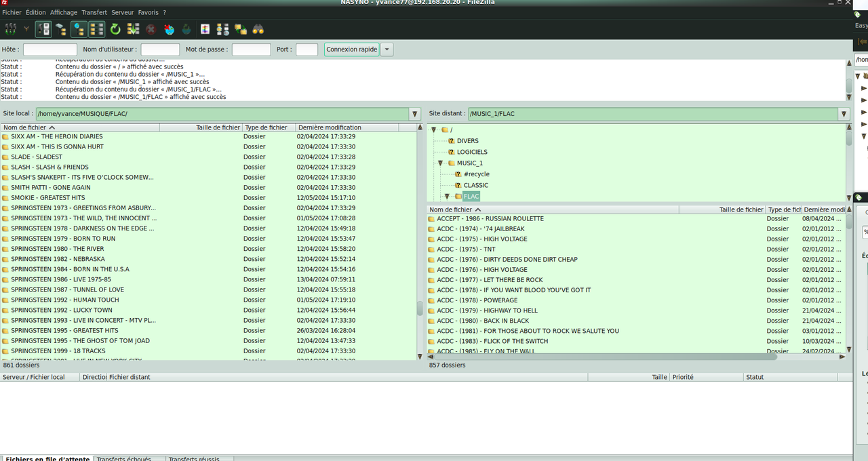
Task: Open the Site Manager icon
Action: coord(11,29)
